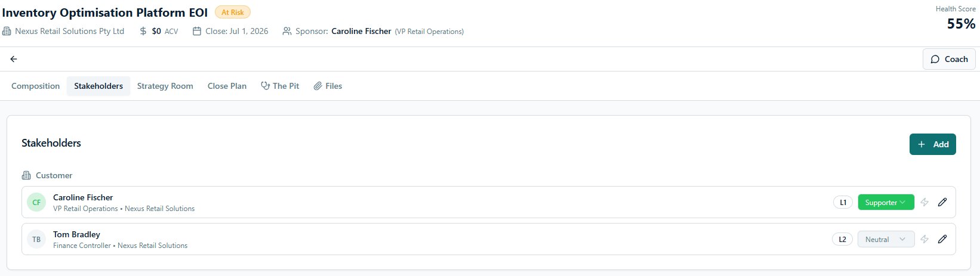Click sponsor name Caroline Fischer in header
Viewport: 980px width, 276px height.
coord(361,31)
